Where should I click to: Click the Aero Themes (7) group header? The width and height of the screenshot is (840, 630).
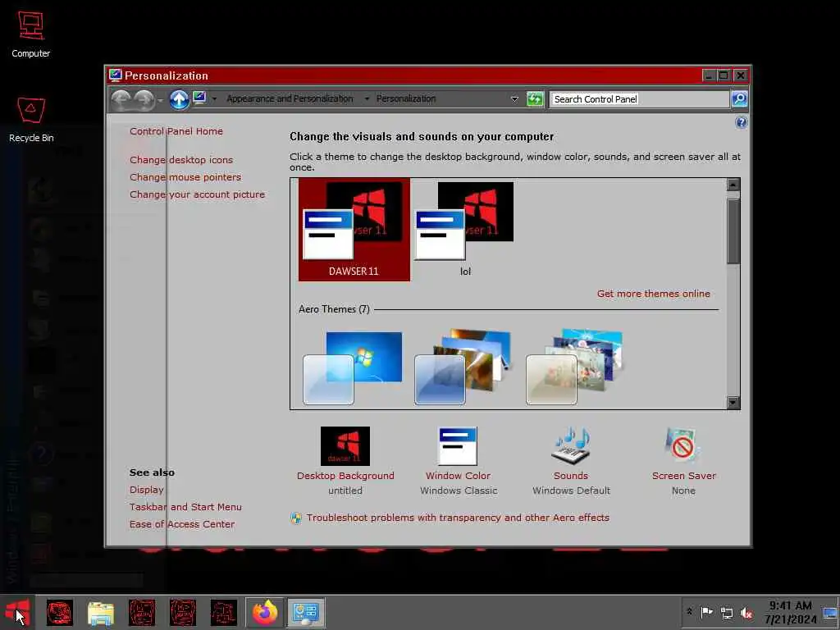coord(334,309)
